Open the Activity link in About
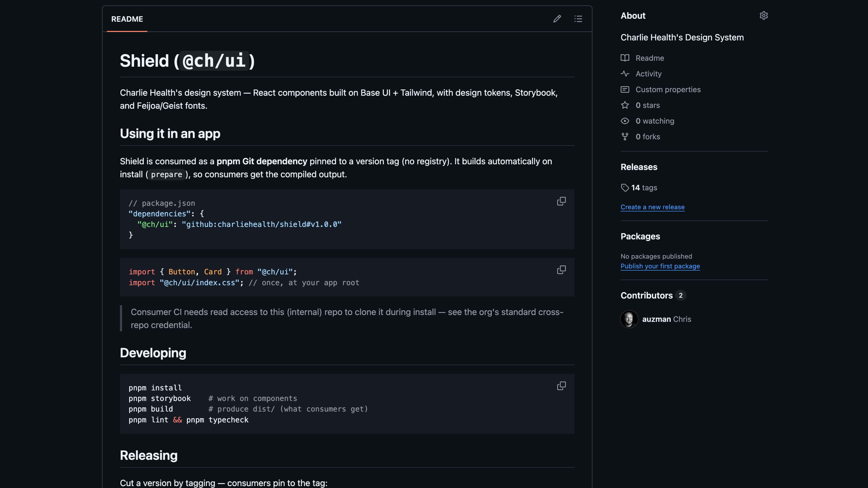 click(x=648, y=74)
